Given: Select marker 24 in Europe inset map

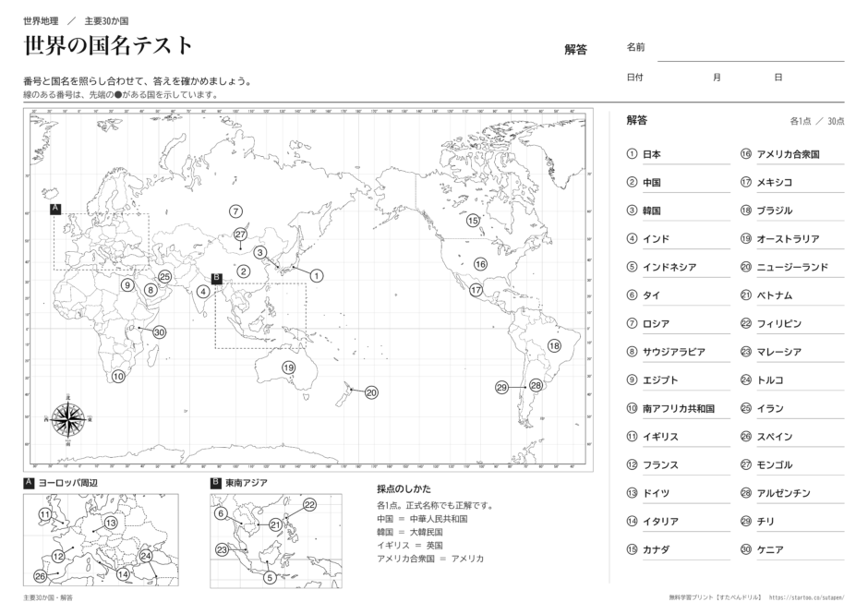Looking at the screenshot, I should tap(146, 556).
